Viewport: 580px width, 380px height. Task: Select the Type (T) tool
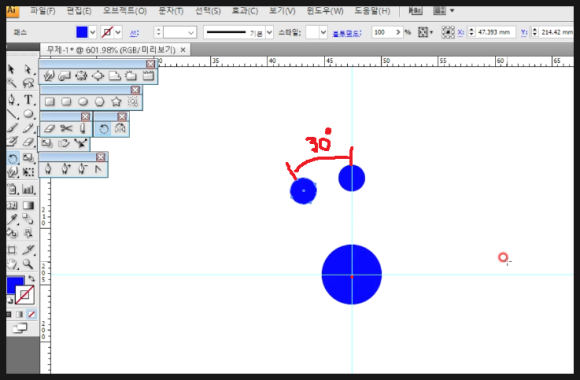pos(28,100)
